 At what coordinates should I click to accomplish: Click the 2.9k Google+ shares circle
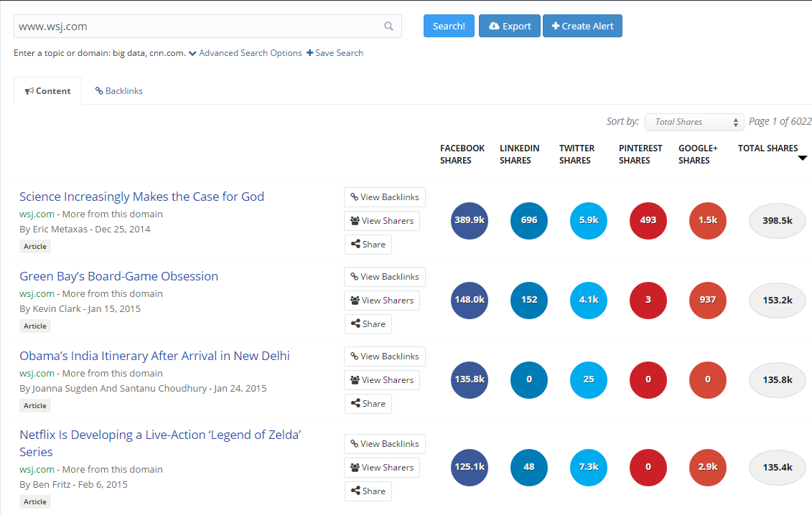[708, 468]
